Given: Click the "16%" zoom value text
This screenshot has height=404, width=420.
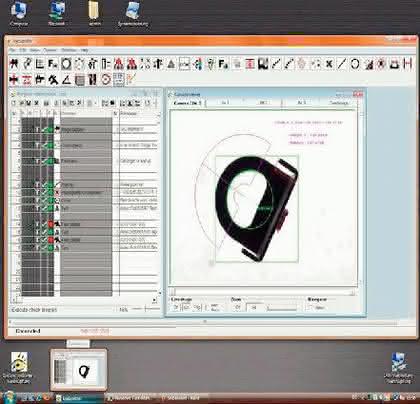Looking at the screenshot, I should pyautogui.click(x=123, y=310).
